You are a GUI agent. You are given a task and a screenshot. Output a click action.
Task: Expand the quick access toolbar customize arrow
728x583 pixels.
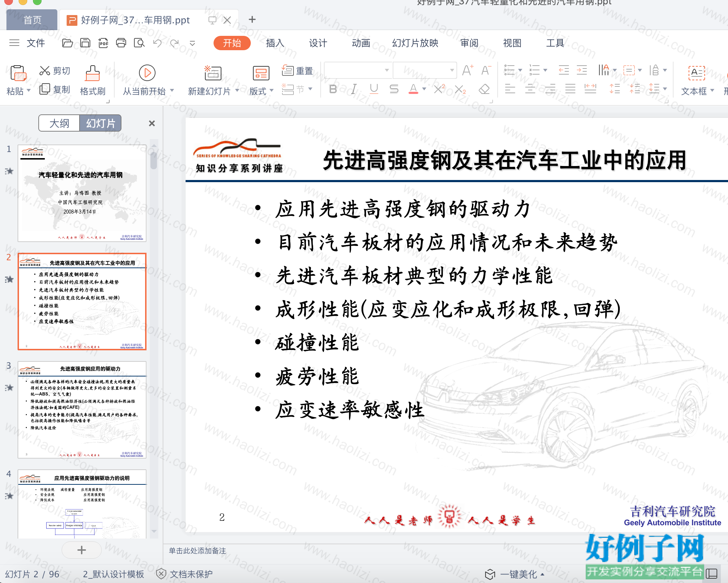[192, 43]
